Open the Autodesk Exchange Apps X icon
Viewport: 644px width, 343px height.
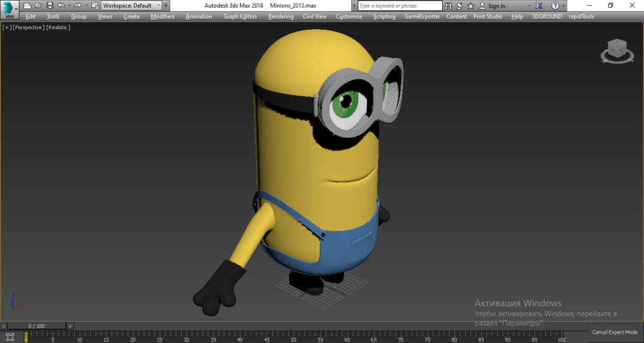click(x=539, y=6)
